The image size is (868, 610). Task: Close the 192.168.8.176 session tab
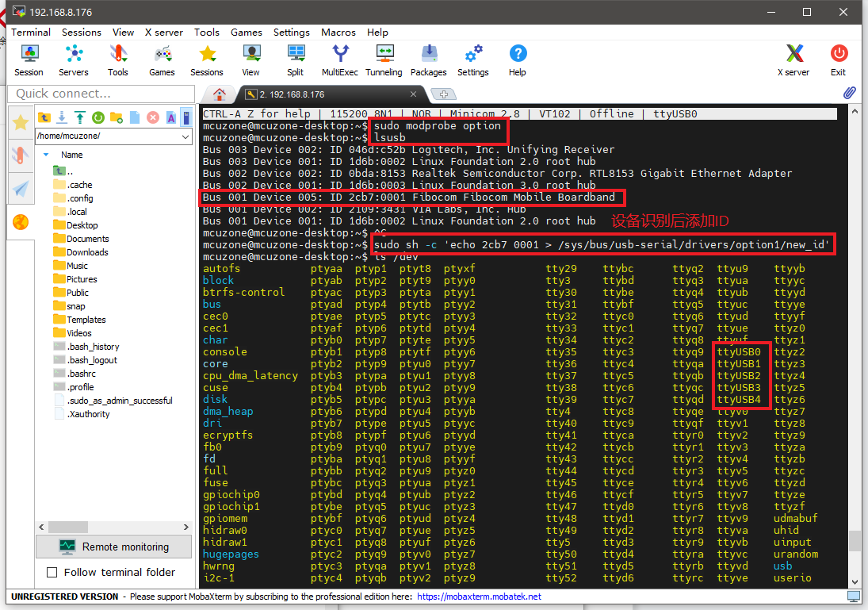click(413, 94)
